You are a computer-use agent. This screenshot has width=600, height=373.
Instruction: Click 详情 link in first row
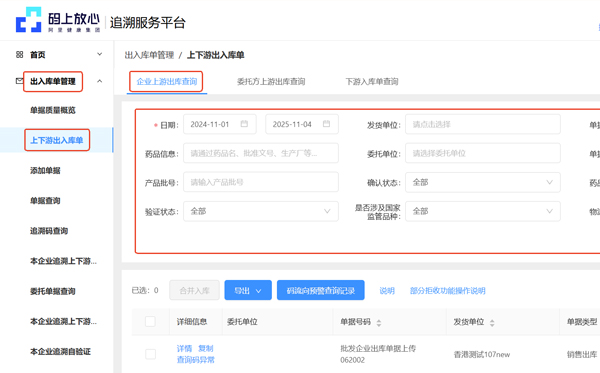pyautogui.click(x=184, y=349)
